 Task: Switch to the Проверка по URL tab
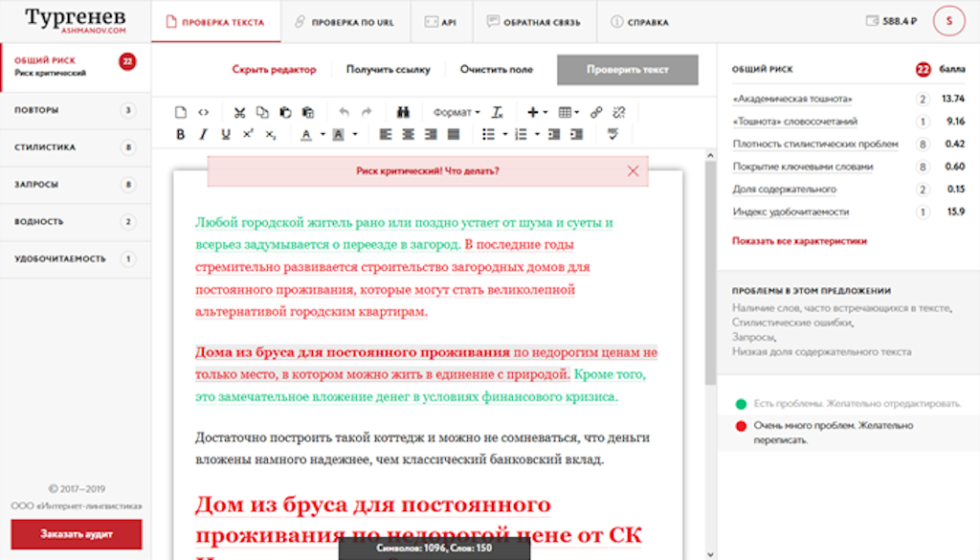(x=345, y=22)
